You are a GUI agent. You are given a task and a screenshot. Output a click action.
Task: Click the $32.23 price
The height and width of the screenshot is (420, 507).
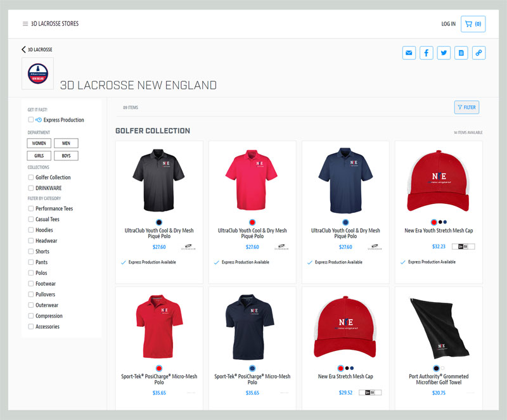pos(439,246)
